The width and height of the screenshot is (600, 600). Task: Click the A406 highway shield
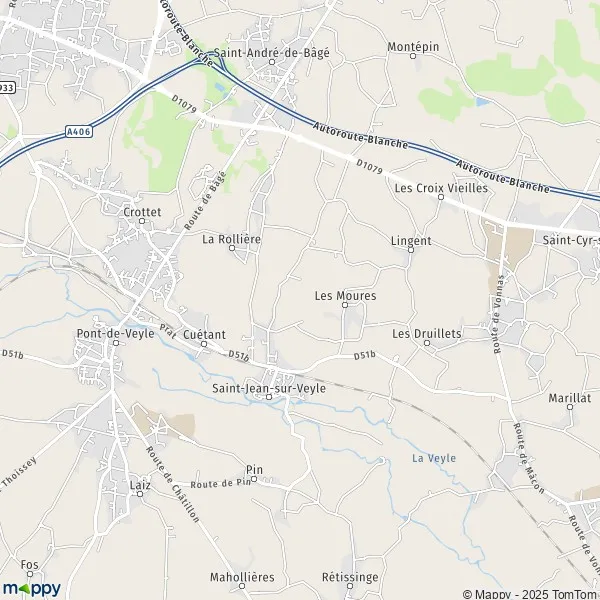[79, 132]
